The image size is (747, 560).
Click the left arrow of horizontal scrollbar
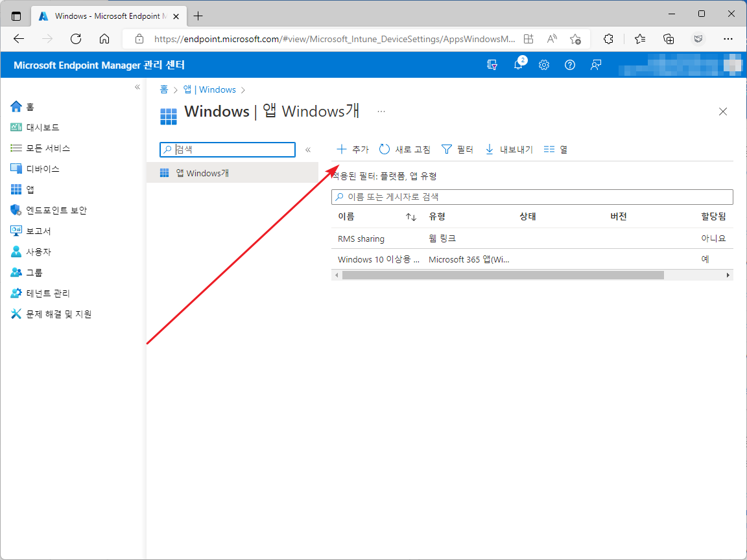pyautogui.click(x=337, y=275)
